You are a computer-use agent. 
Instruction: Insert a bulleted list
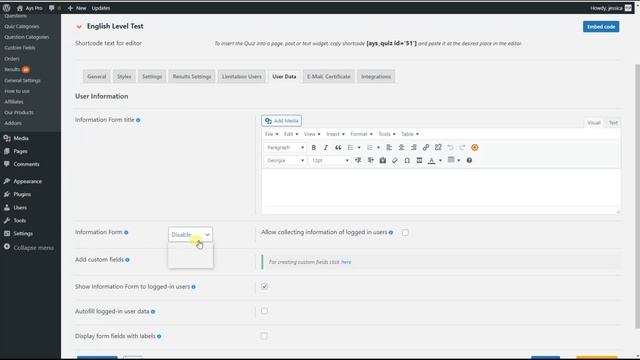coord(350,147)
